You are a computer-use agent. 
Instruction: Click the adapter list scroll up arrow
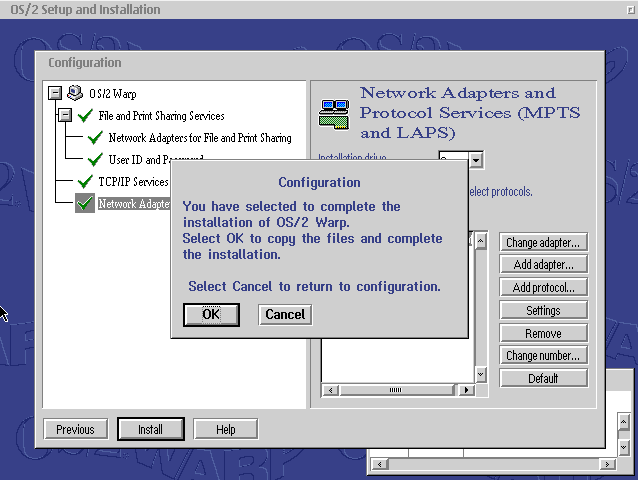[481, 242]
